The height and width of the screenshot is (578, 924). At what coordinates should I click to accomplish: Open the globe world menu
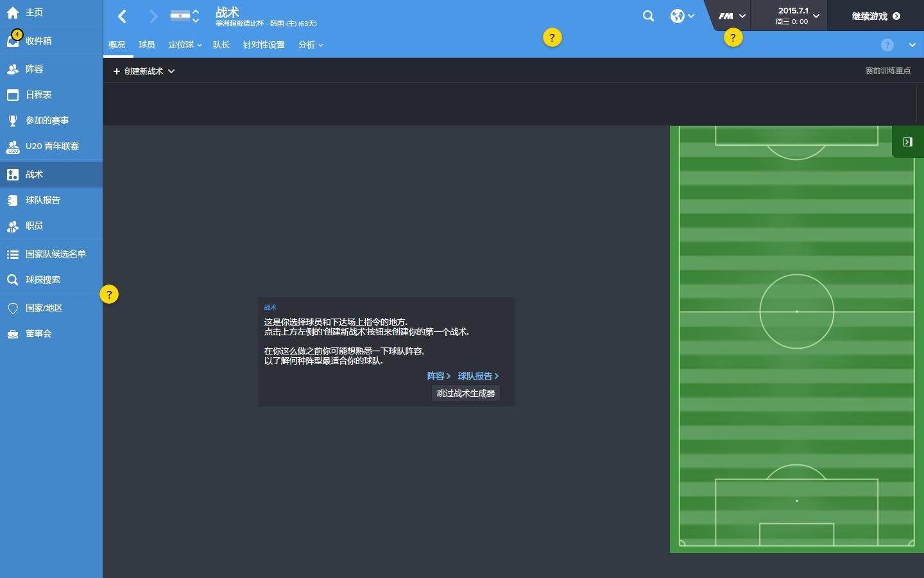pyautogui.click(x=683, y=16)
